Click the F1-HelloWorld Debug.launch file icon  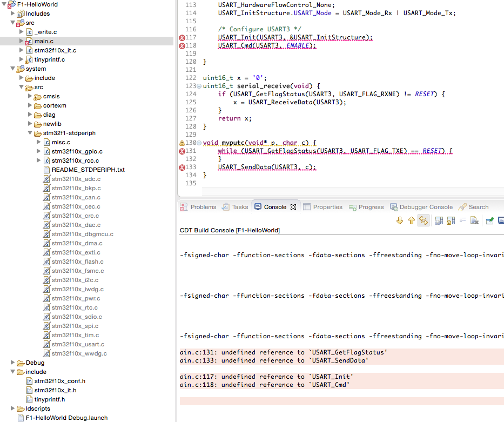tap(21, 418)
